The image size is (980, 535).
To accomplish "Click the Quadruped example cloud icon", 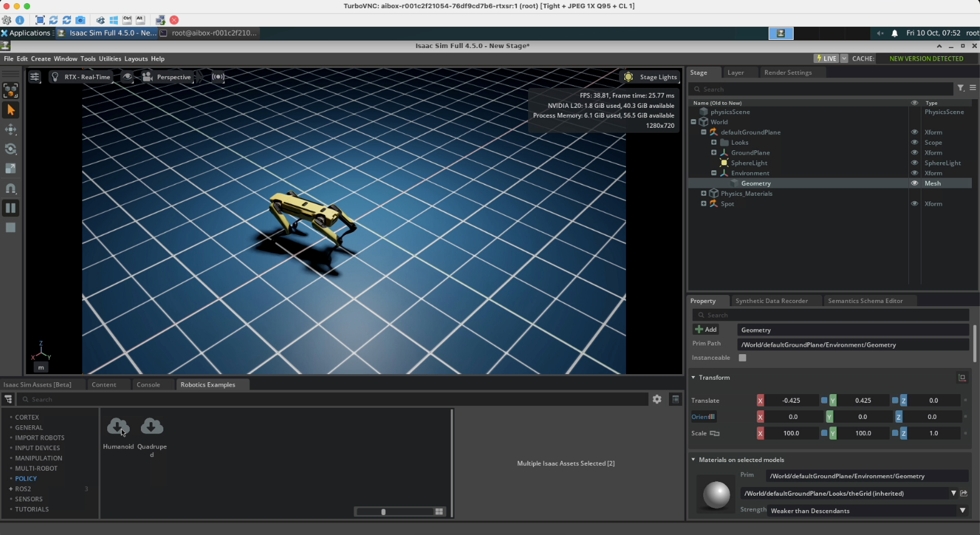I will pyautogui.click(x=151, y=427).
